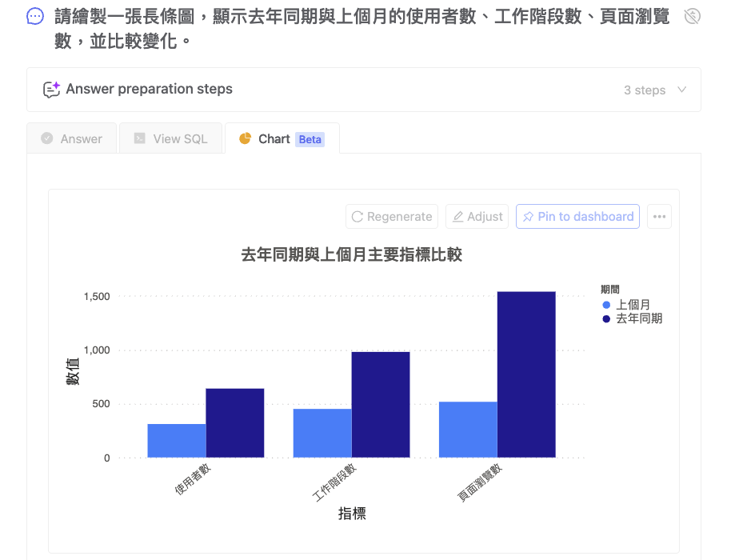Click the 上個月 legend color dot
The height and width of the screenshot is (560, 731).
coord(606,305)
